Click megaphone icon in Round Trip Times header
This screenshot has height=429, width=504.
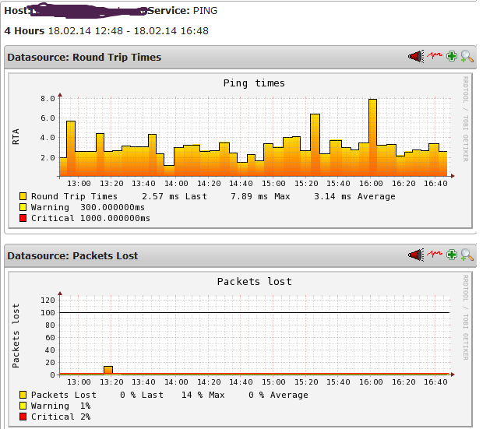416,57
